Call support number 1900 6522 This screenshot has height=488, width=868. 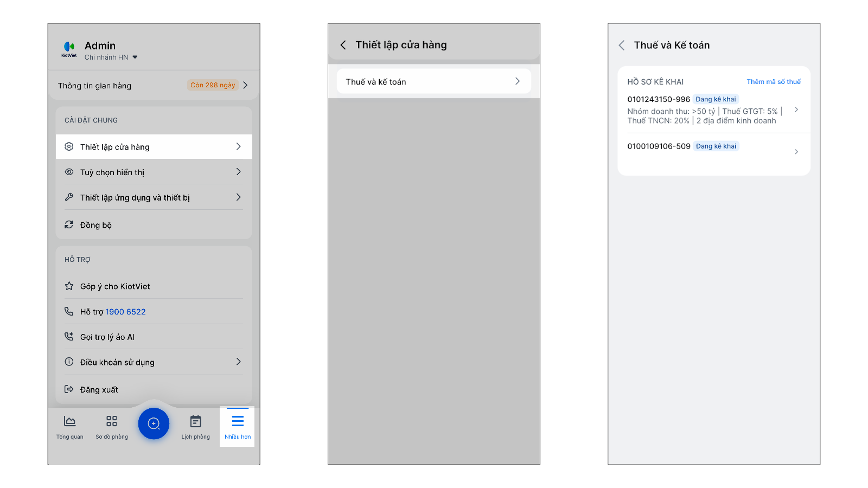125,312
